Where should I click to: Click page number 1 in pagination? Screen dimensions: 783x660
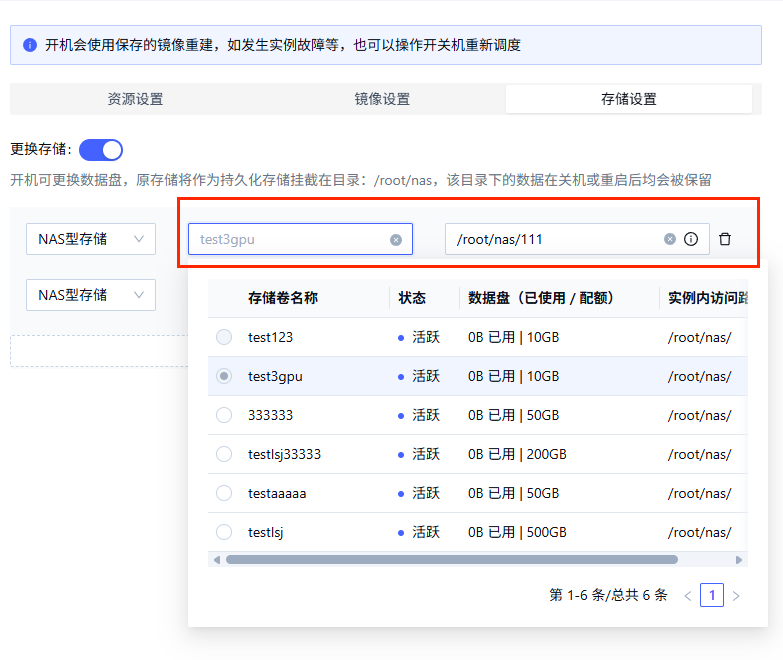point(712,596)
